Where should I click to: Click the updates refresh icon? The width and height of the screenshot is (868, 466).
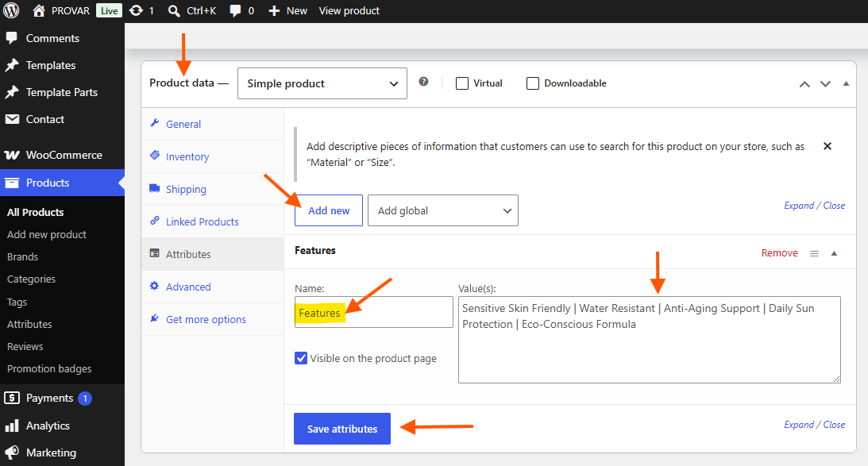pos(136,10)
